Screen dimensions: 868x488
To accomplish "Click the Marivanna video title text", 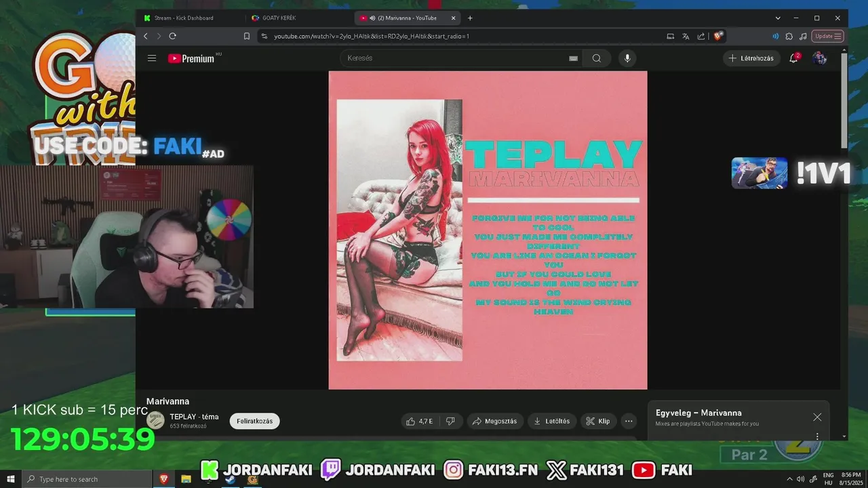I will point(167,401).
